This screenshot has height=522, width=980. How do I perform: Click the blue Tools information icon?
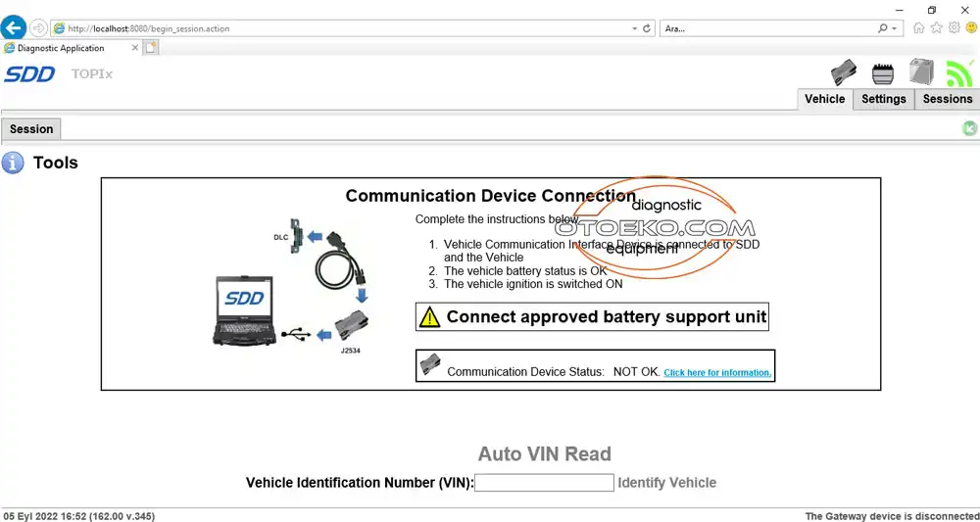click(x=13, y=163)
